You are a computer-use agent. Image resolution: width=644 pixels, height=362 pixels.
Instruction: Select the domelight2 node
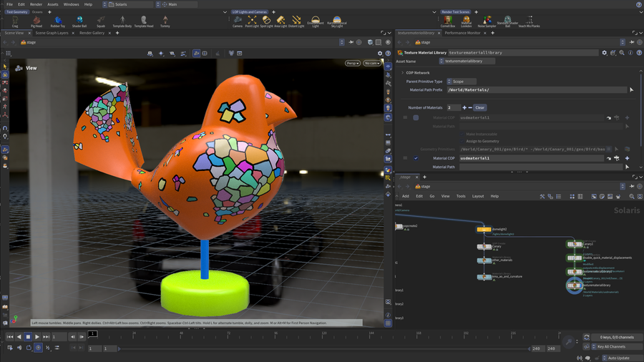[x=484, y=230]
